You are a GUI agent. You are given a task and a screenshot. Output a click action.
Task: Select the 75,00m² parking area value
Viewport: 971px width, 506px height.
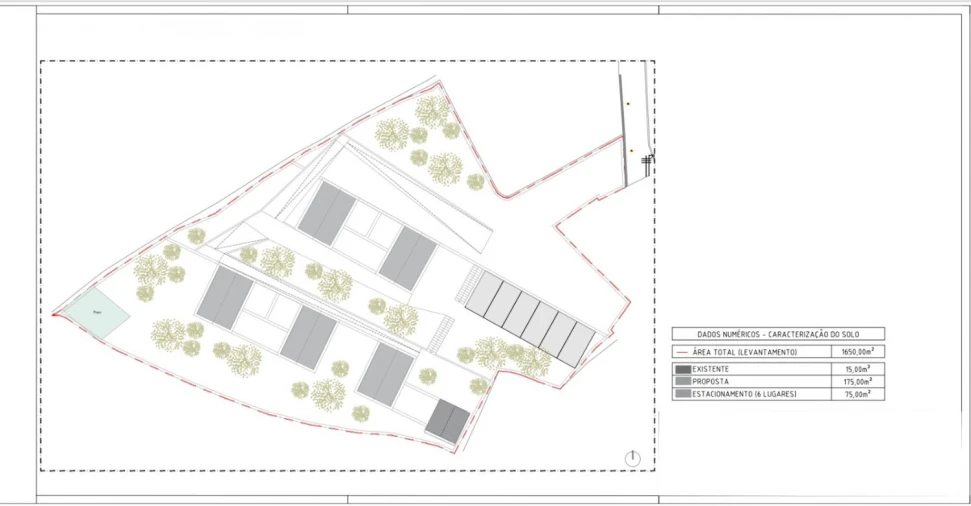(x=857, y=394)
